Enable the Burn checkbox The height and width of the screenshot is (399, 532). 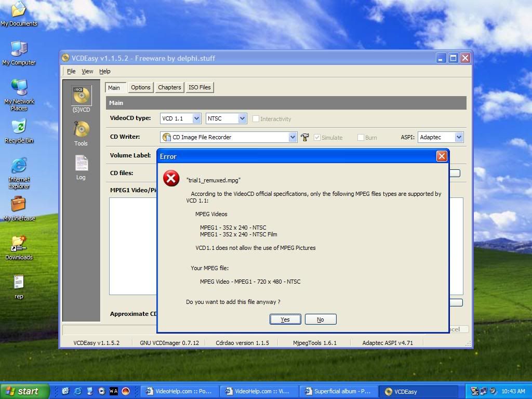pyautogui.click(x=361, y=137)
